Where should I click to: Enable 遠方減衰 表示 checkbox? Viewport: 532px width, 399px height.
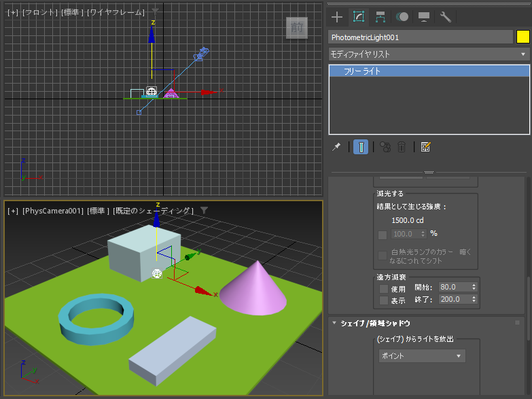coord(384,300)
